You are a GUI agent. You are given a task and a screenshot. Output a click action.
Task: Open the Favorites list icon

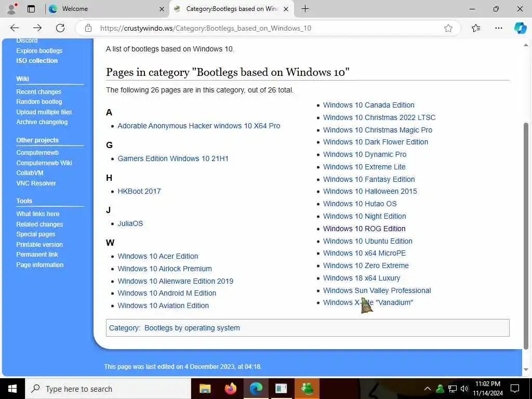(x=476, y=28)
